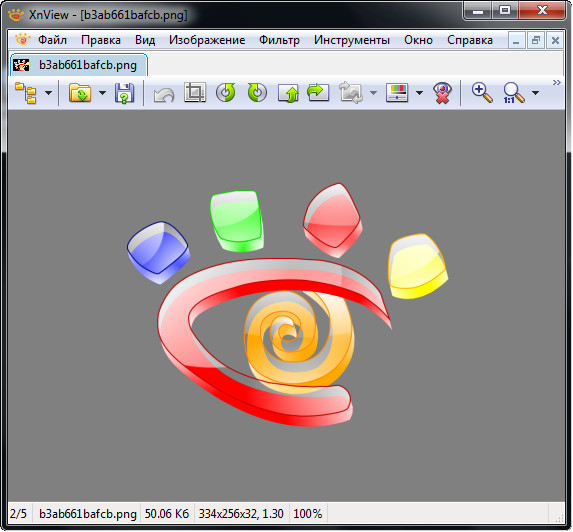The height and width of the screenshot is (532, 573).
Task: Expand the lossless transformations dropdown arrow
Action: 373,93
